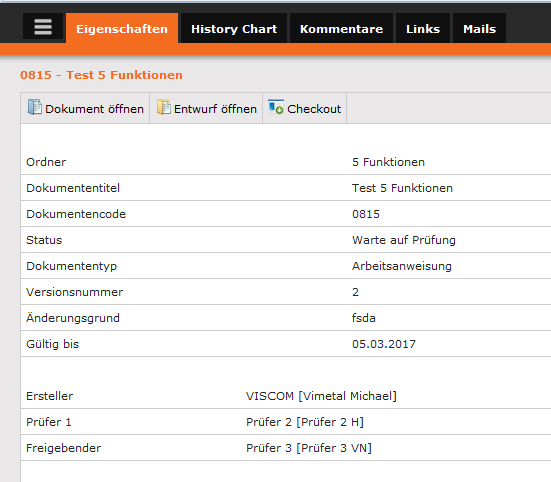The height and width of the screenshot is (482, 551).
Task: Click the 'Prüfer 2 [Prüfer 2 H]' value
Action: 305,422
